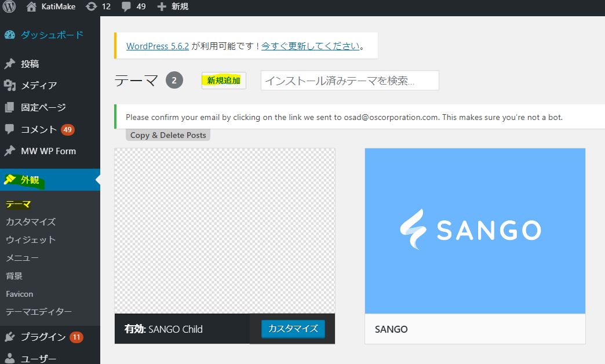Click the Copy & Delete Posts button
This screenshot has width=605, height=364.
(168, 135)
